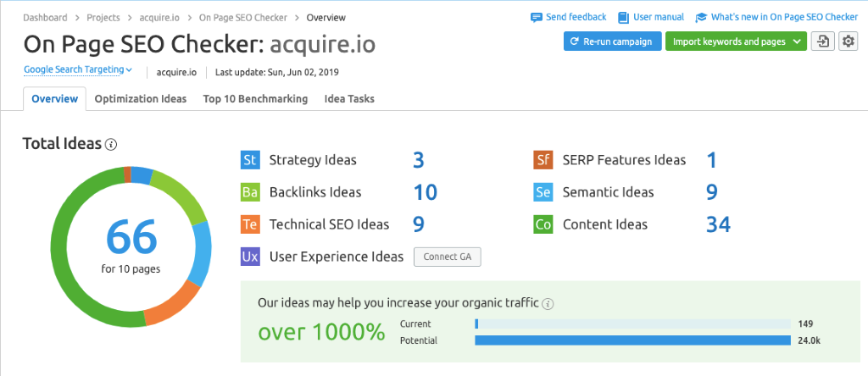Click the over 1000% traffic increase text
This screenshot has height=376, width=868.
click(321, 332)
